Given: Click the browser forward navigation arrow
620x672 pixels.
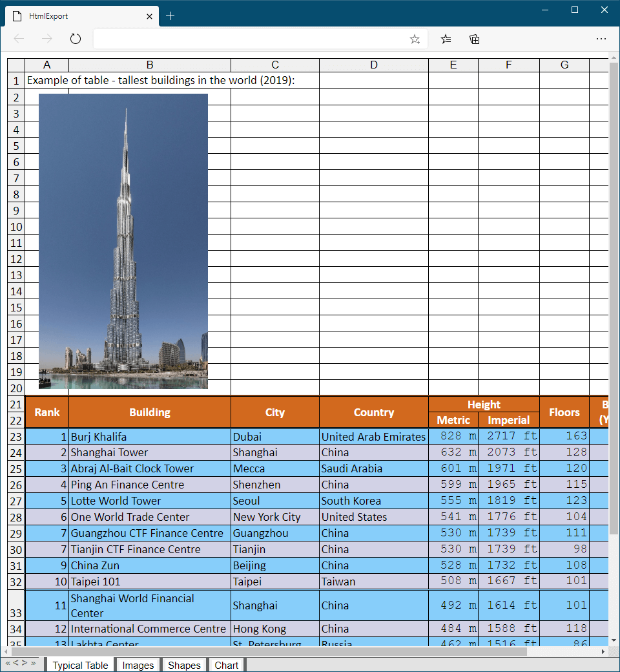Looking at the screenshot, I should 46,39.
